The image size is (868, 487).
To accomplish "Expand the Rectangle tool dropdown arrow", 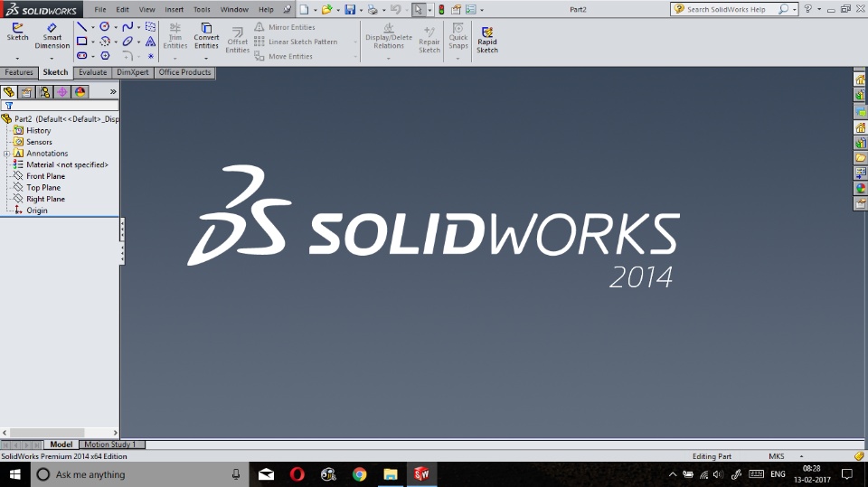I will [92, 42].
